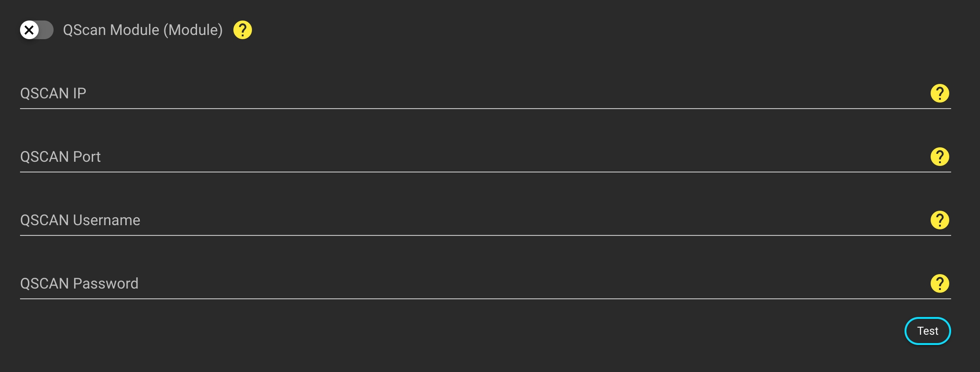Click the yellow question mark nearest the Test button
The image size is (980, 372).
coord(939,283)
